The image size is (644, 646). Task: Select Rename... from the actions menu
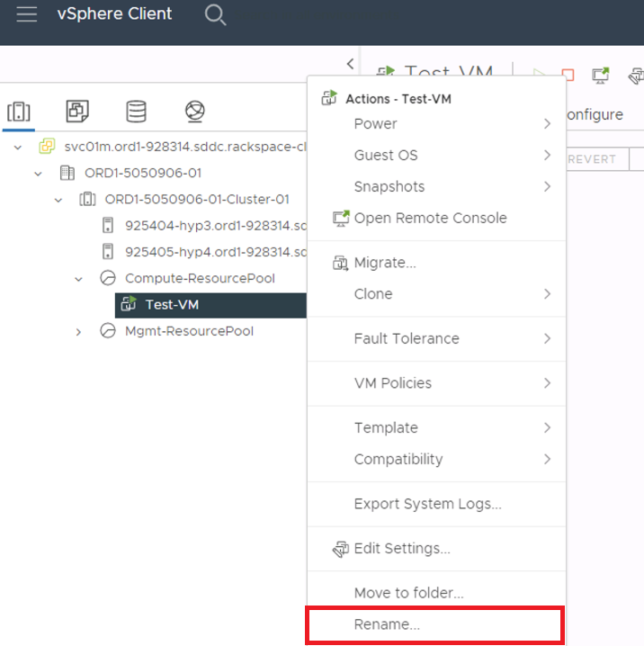435,624
